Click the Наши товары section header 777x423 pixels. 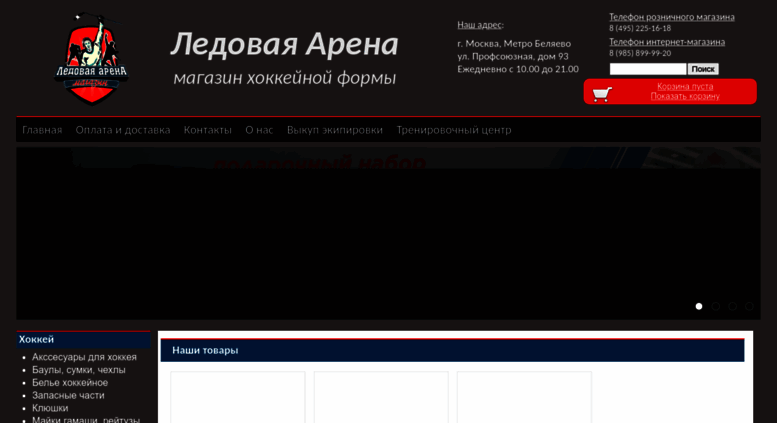click(x=452, y=350)
